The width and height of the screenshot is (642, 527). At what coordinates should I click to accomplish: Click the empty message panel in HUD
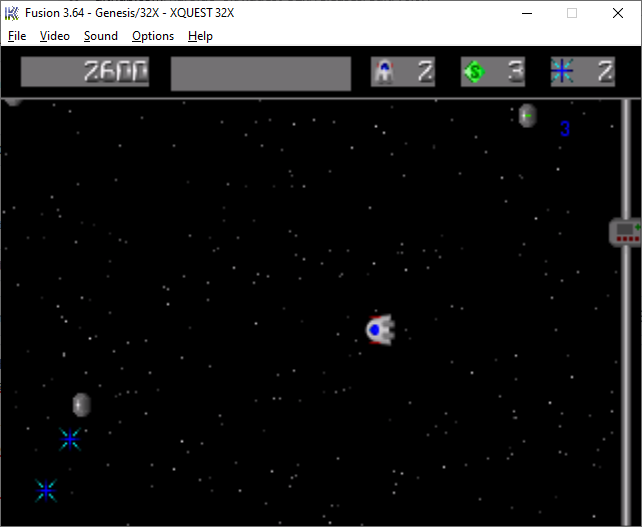tap(261, 74)
